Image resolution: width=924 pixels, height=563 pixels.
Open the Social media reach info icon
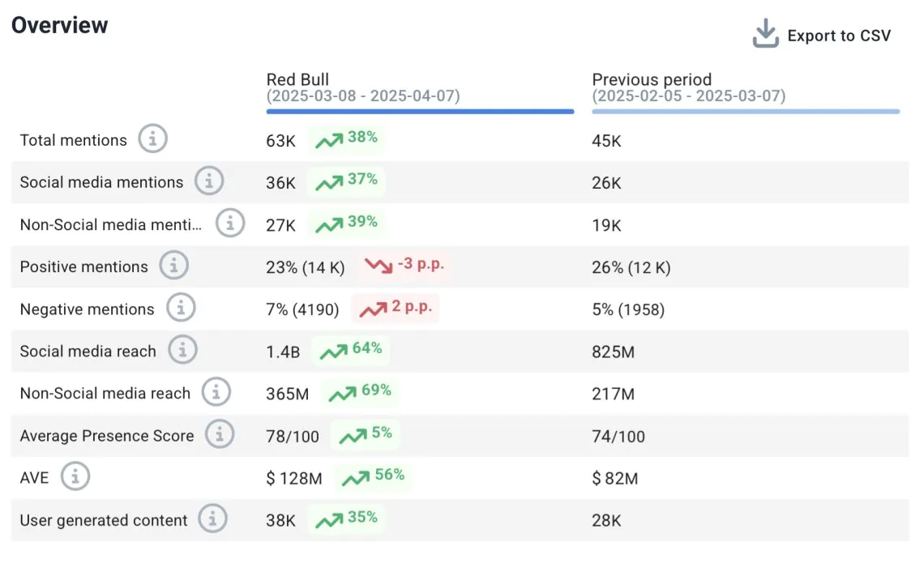pyautogui.click(x=183, y=350)
